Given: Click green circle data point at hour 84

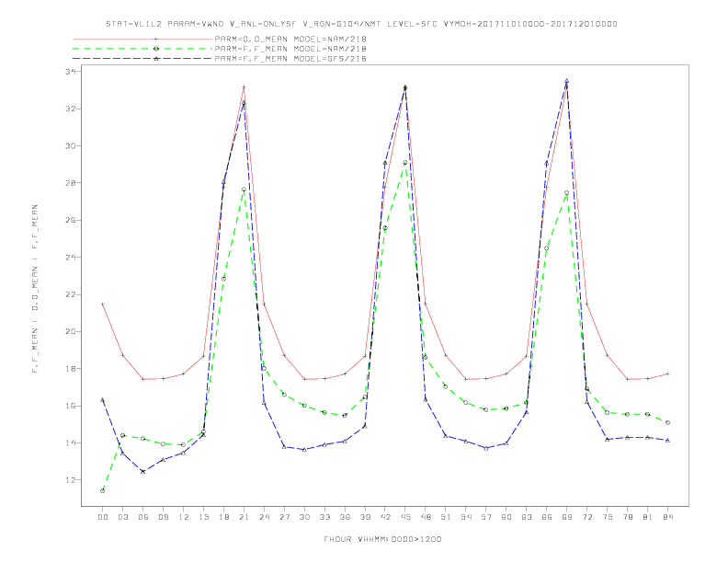Looking at the screenshot, I should point(667,423).
